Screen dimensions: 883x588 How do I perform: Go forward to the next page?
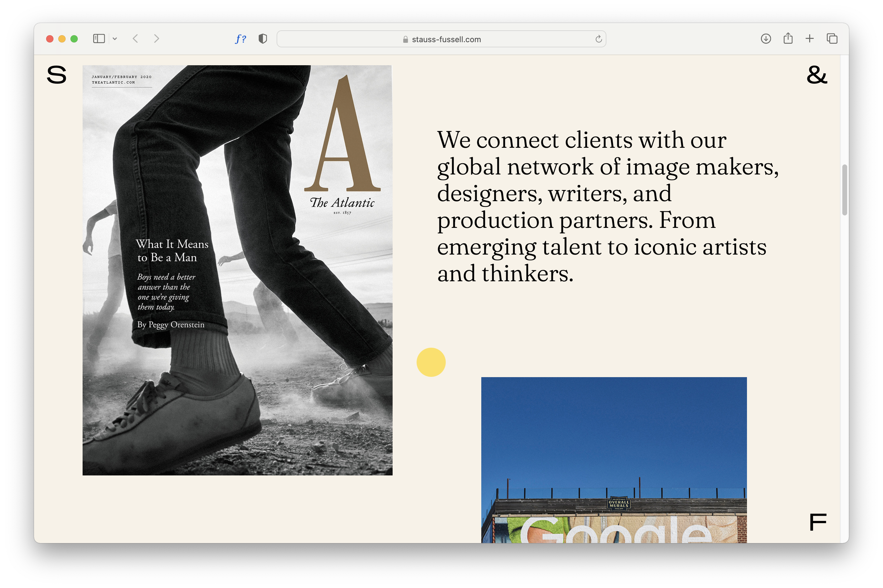[x=156, y=39]
